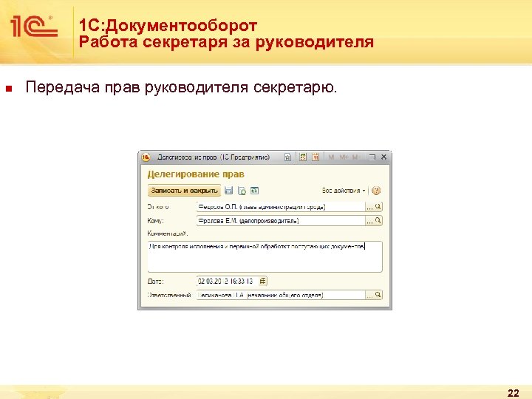532x399 pixels.
Task: Click the ellipsis select button in 'Кому' field
Action: [x=369, y=221]
